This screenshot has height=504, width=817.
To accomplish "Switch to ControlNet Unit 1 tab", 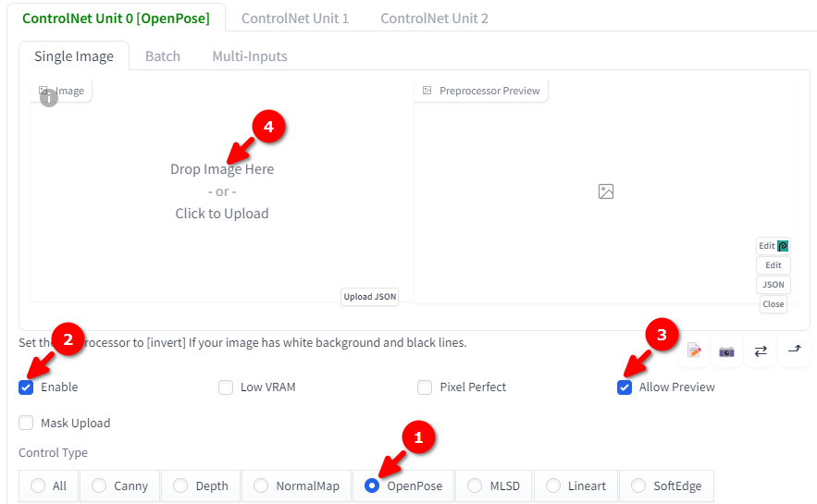I will pyautogui.click(x=295, y=18).
